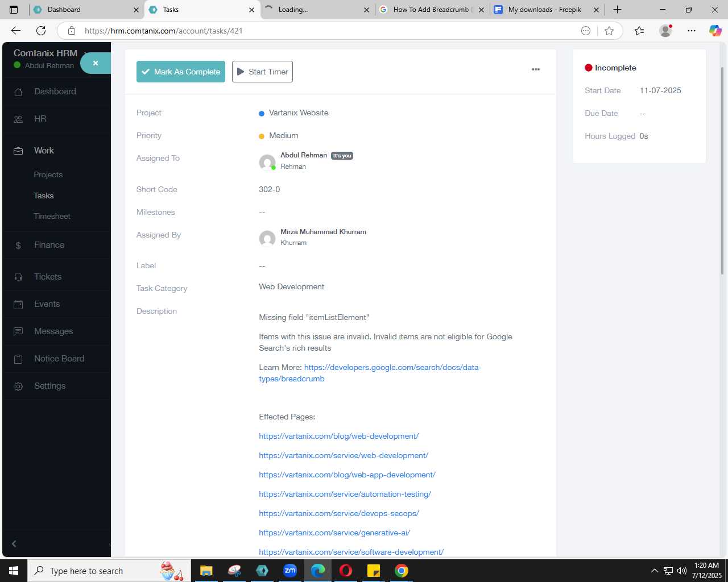Viewport: 728px width, 582px height.
Task: Open Projects submenu item
Action: [48, 174]
